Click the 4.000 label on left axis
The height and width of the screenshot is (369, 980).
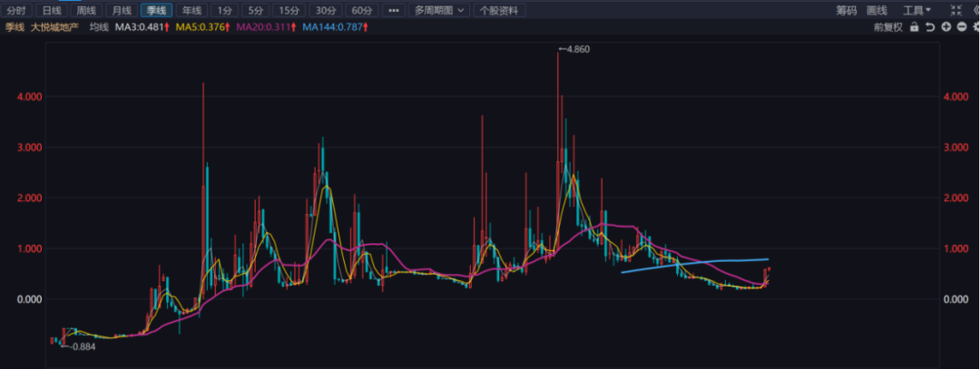pos(29,97)
